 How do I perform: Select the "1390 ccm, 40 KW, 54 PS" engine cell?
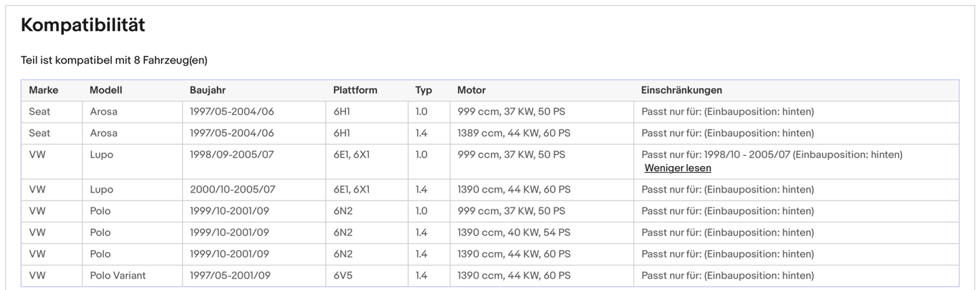coord(513,232)
